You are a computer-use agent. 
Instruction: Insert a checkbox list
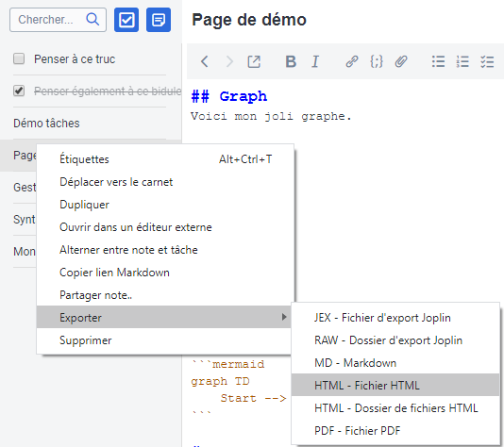pos(487,61)
